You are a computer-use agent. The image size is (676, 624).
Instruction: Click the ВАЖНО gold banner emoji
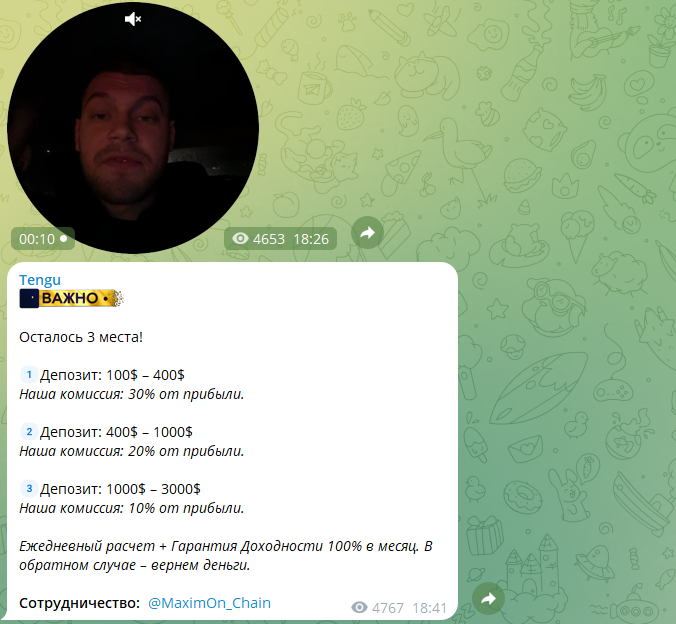[71, 298]
